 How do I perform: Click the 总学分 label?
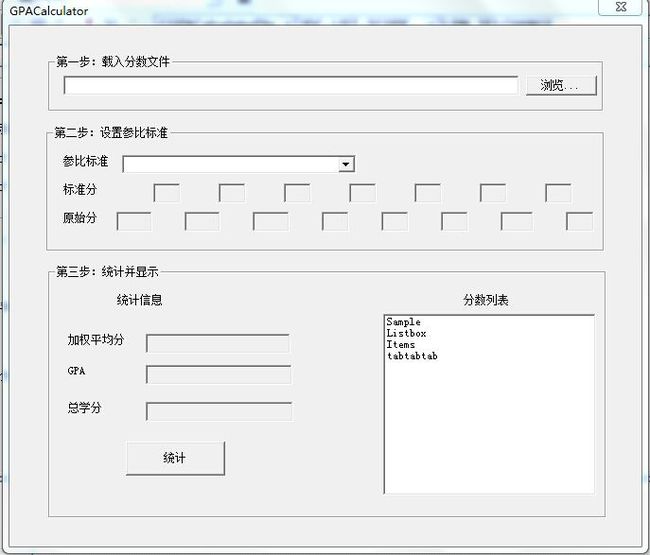(x=84, y=407)
